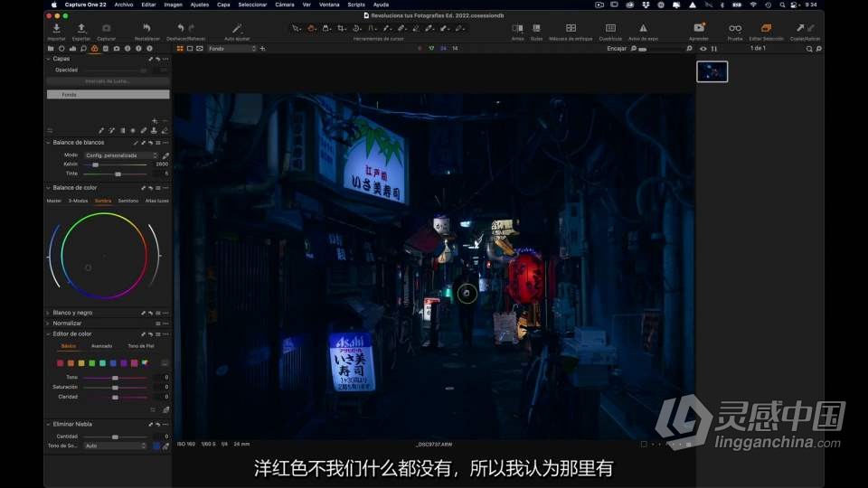
Task: Collapse the Balance de color panel
Action: (48, 188)
